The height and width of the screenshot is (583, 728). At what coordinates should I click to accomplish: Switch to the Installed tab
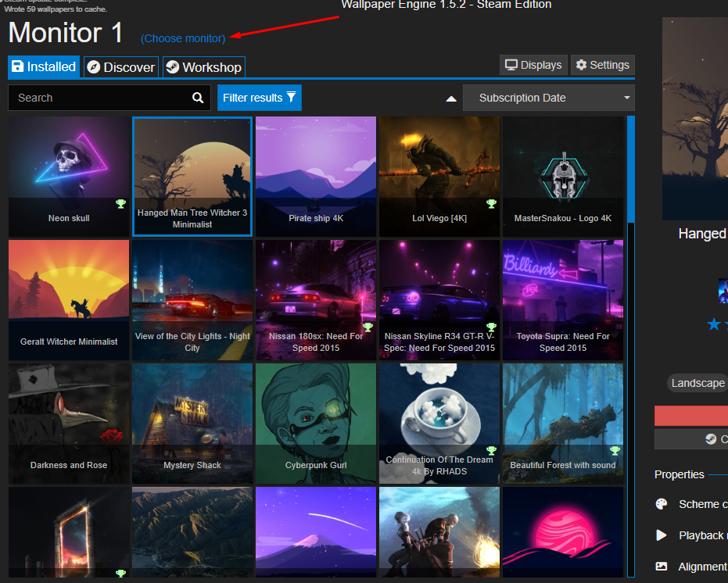coord(44,67)
